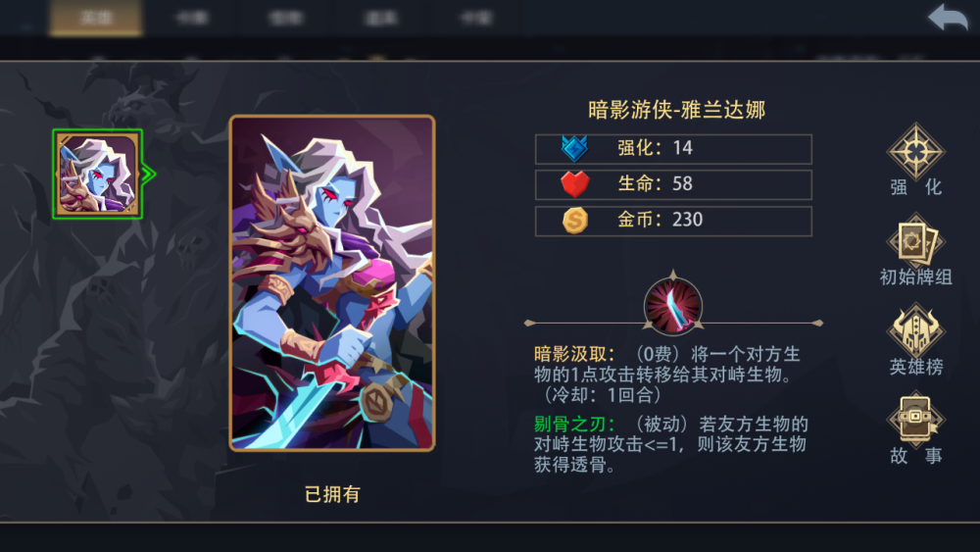
Task: Switch to the fourth blurred top tab
Action: tap(380, 18)
